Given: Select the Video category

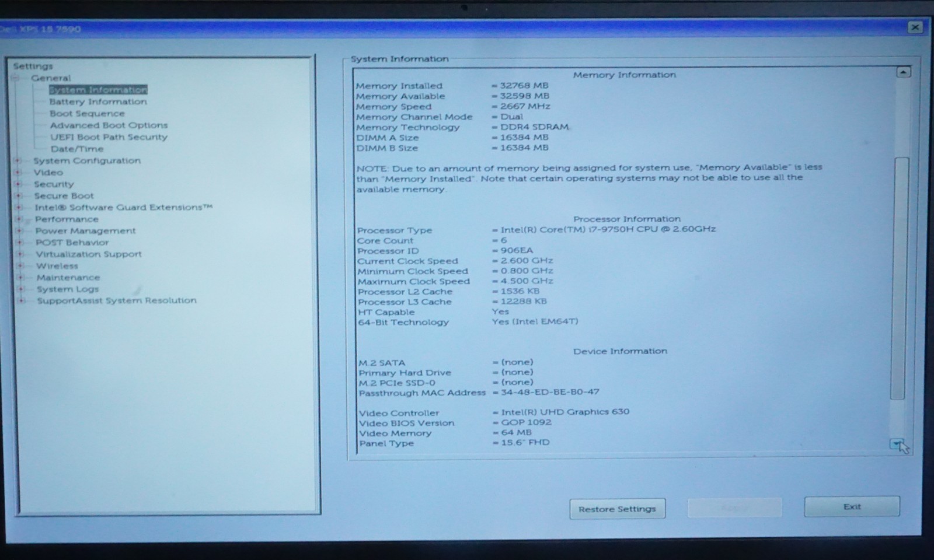Looking at the screenshot, I should click(x=48, y=172).
